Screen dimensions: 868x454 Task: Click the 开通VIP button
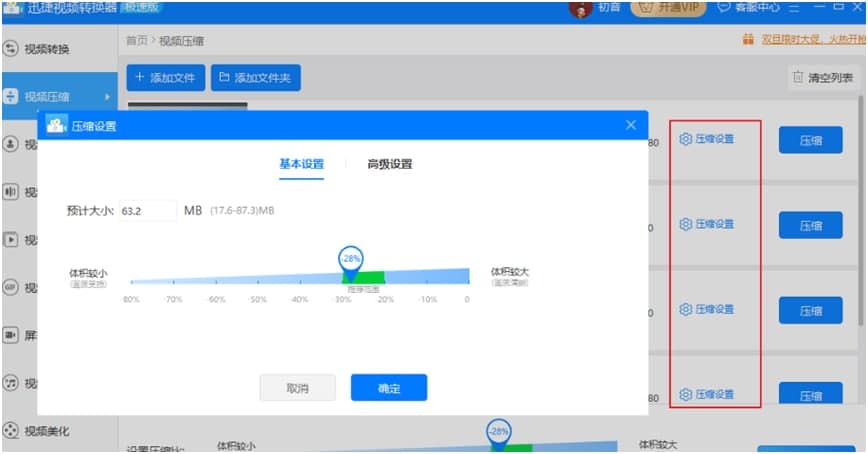pos(669,8)
